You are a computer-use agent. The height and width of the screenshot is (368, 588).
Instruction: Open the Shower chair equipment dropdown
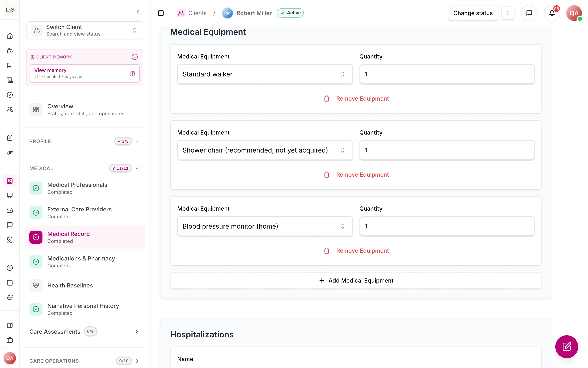pos(265,150)
